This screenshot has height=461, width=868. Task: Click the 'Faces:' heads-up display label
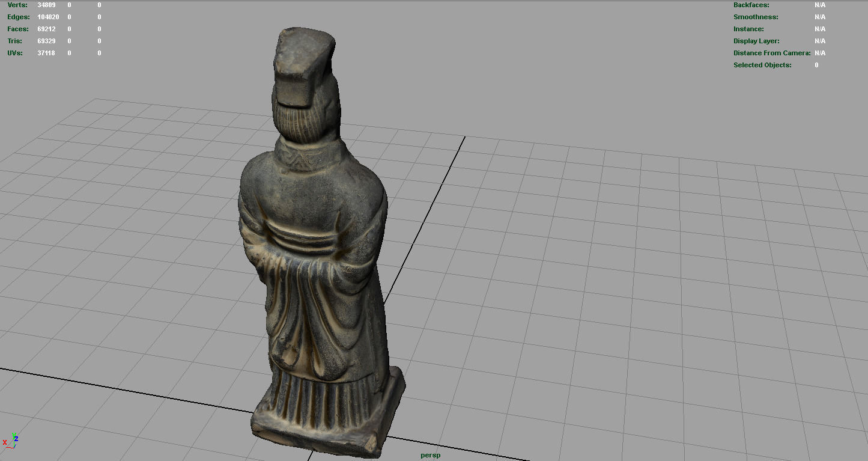click(18, 29)
